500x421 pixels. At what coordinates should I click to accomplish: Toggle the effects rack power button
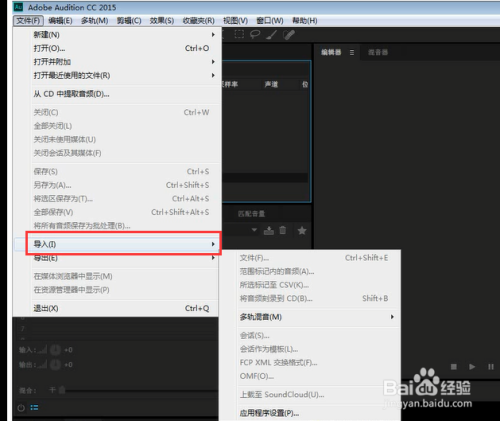[21, 408]
